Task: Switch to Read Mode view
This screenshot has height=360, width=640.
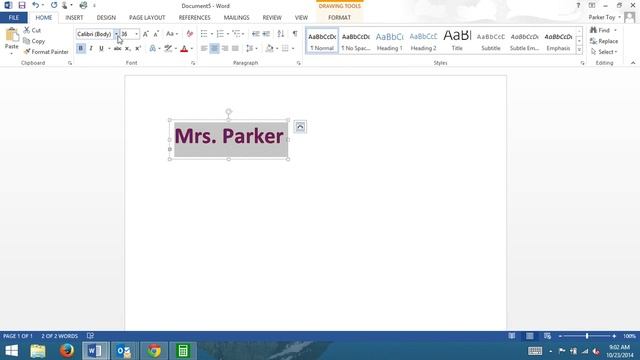Action: [x=511, y=336]
